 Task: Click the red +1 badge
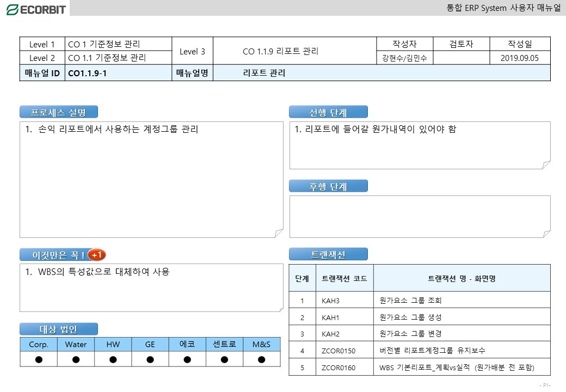tap(97, 255)
